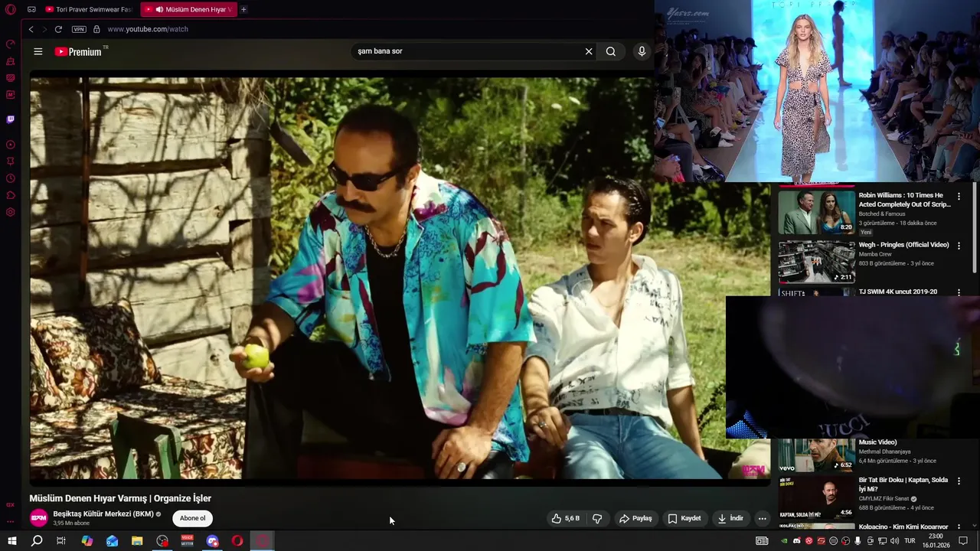Click the Botched & Famous channel name

(x=882, y=214)
